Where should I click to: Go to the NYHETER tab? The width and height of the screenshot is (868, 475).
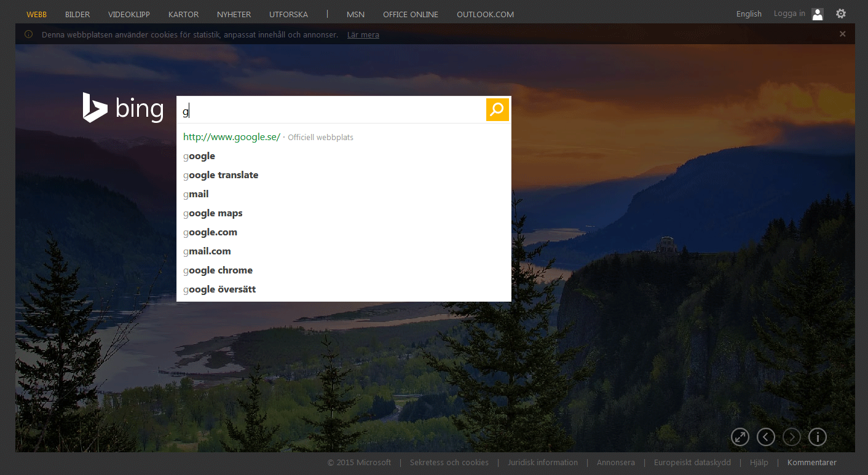pos(234,14)
